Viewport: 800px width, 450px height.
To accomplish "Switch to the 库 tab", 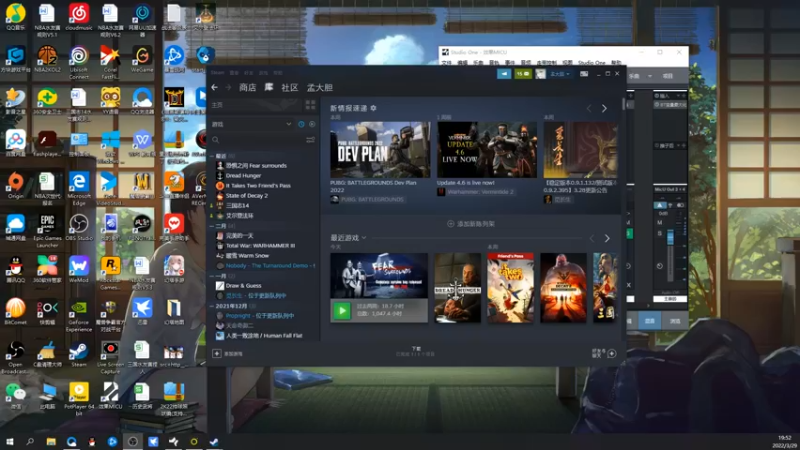I will 269,87.
